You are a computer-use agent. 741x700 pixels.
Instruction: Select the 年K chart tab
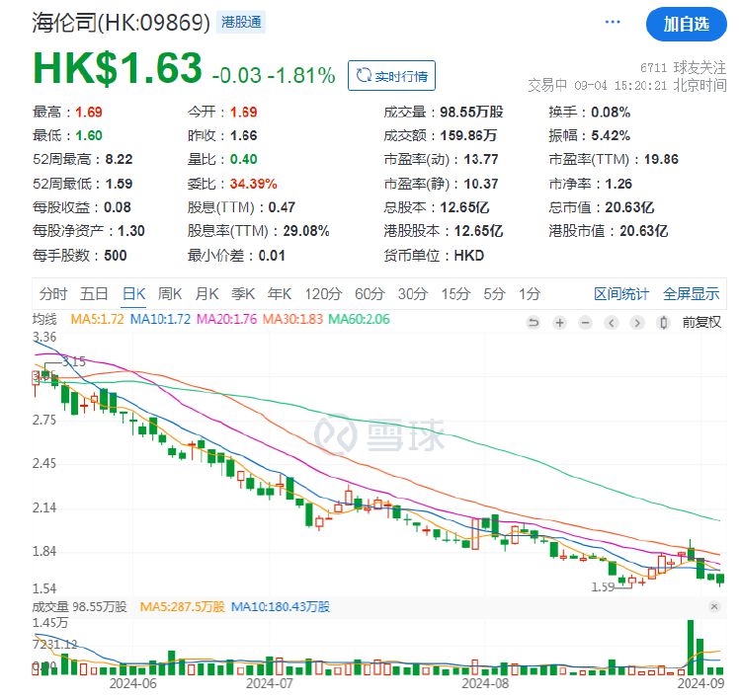[280, 294]
